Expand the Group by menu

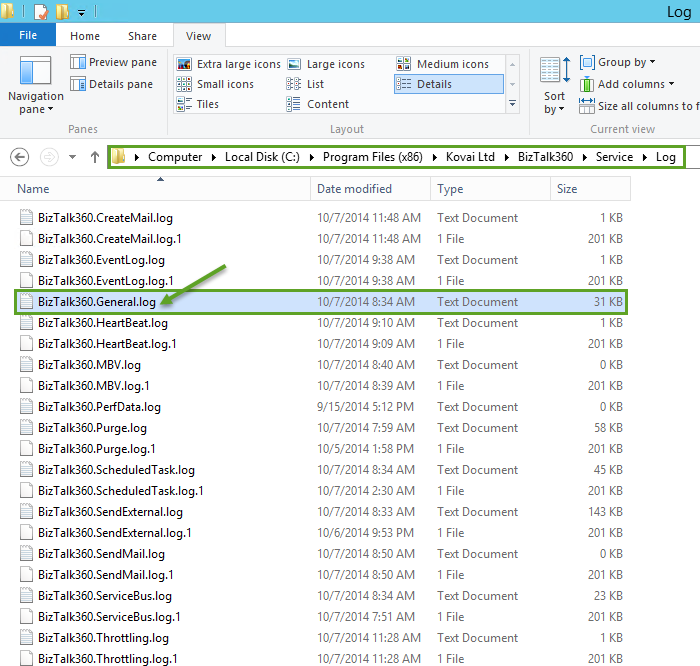(x=618, y=62)
